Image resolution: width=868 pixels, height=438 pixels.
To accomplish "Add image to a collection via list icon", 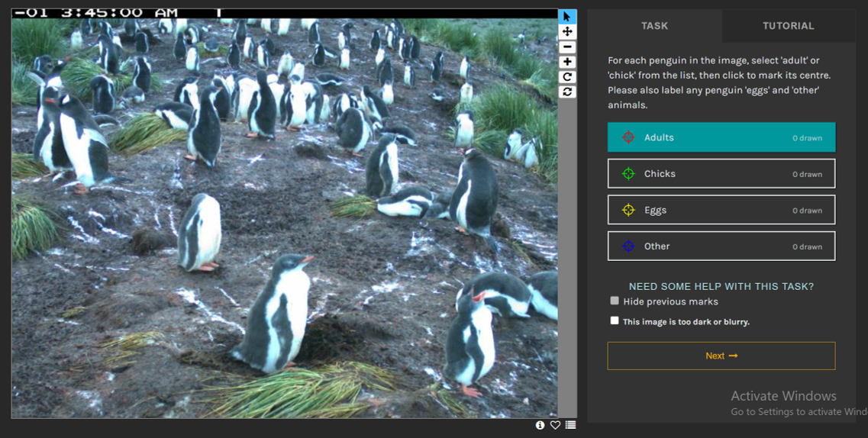I will [570, 425].
